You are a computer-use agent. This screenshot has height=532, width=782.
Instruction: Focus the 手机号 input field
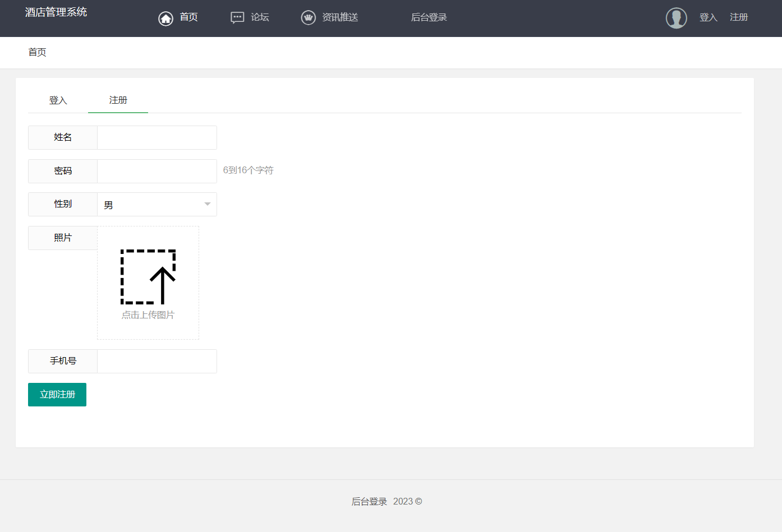pyautogui.click(x=157, y=361)
